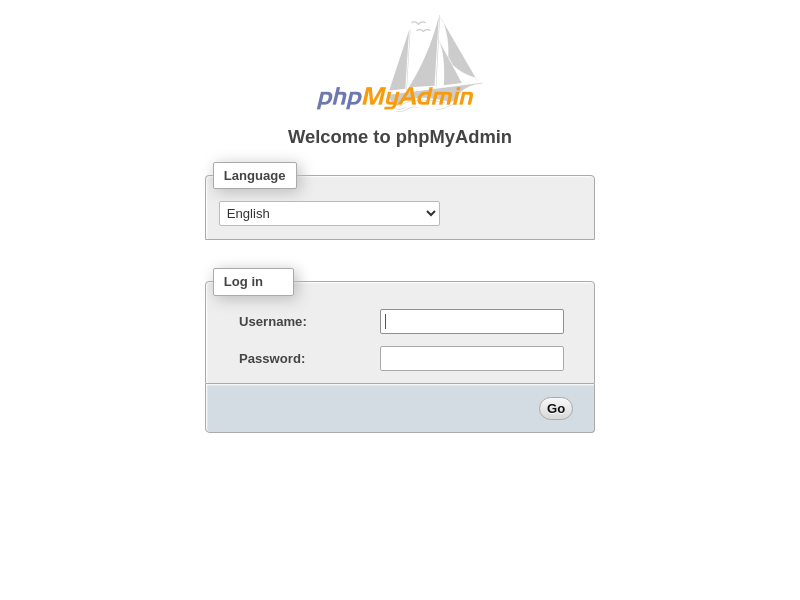Click empty space right of language dropdown
The width and height of the screenshot is (800, 600).
pos(515,213)
